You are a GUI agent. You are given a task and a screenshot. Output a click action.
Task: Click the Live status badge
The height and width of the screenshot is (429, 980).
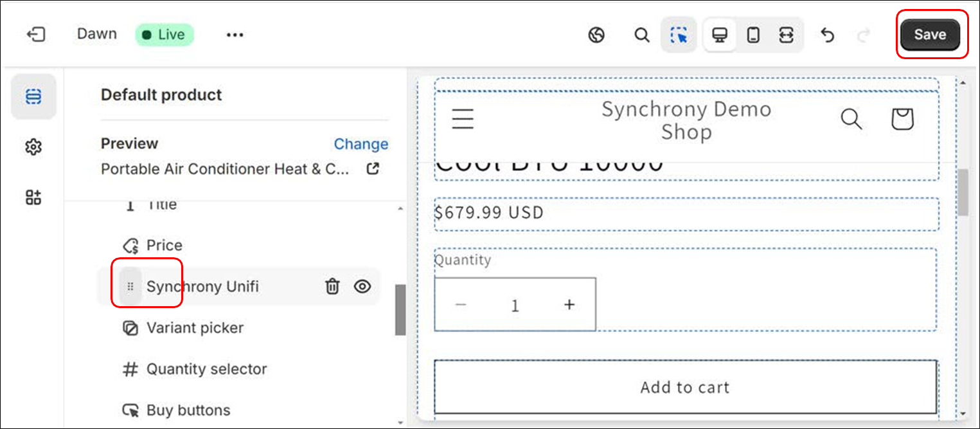(x=165, y=35)
